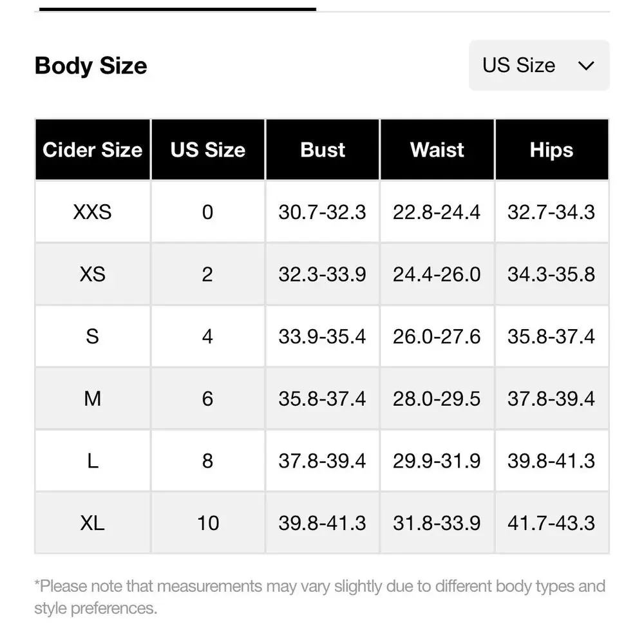Screen dimensions: 644x644
Task: Click the S size row label
Action: 93,336
